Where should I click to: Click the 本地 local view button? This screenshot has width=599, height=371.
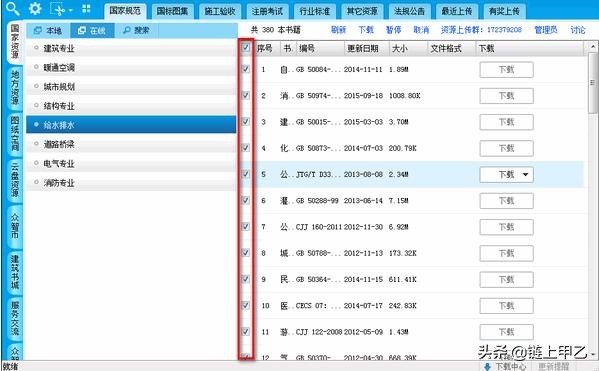48,31
